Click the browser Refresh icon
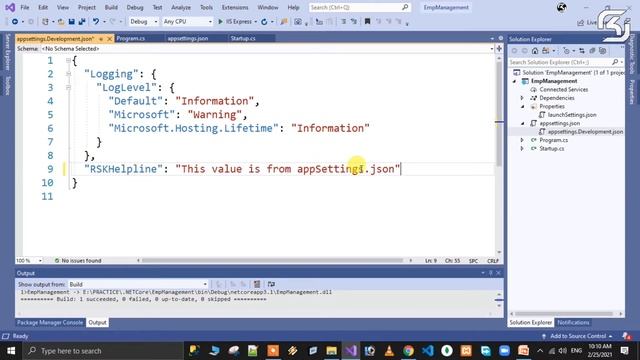 click(264, 22)
